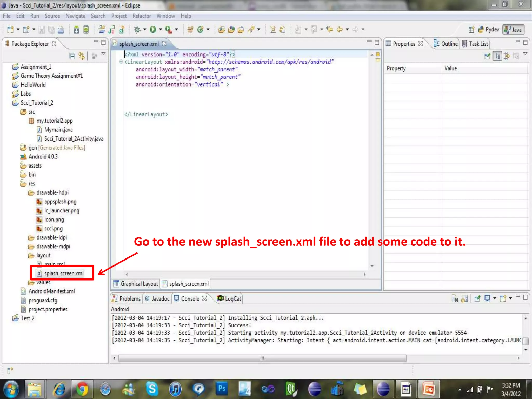Click the Open Console icon
This screenshot has height=399, width=532.
[x=503, y=298]
